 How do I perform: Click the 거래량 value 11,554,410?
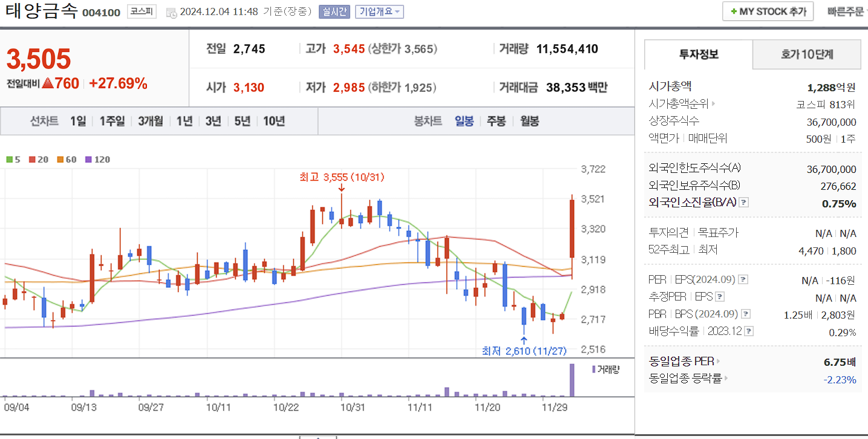(x=567, y=49)
